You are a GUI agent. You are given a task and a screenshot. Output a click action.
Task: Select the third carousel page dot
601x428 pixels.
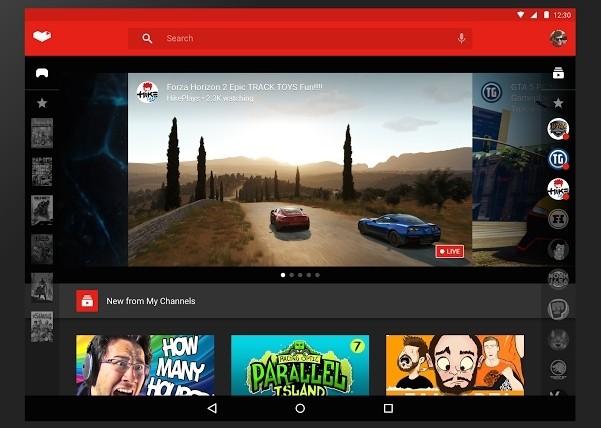pos(300,275)
